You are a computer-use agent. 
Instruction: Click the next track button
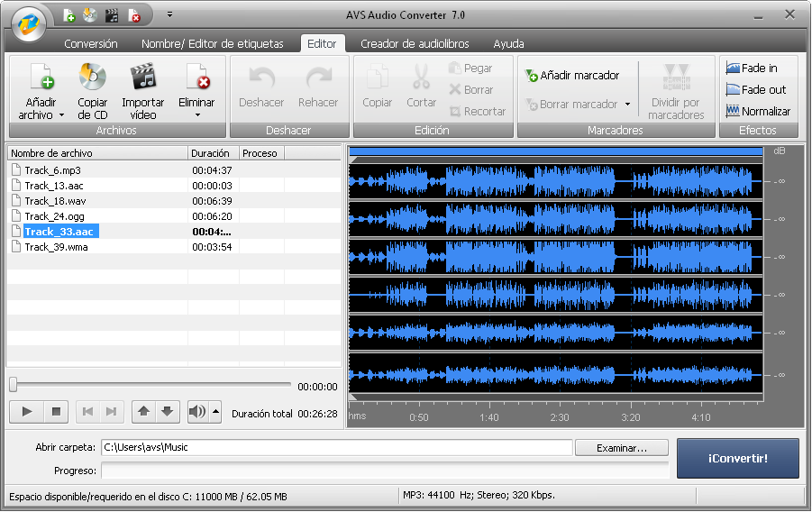point(111,411)
